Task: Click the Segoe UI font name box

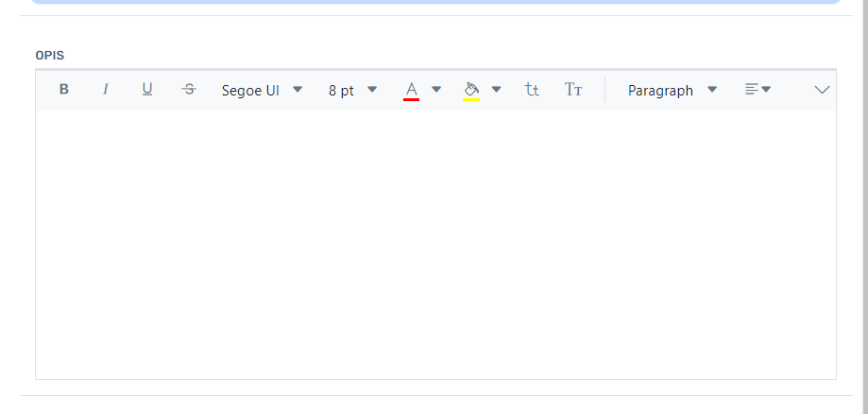Action: (x=250, y=91)
